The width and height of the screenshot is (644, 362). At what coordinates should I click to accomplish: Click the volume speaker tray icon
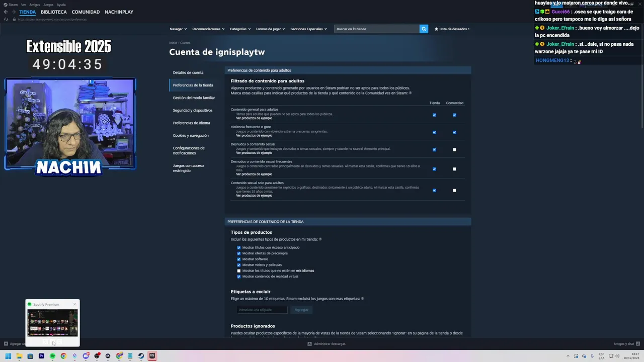click(618, 356)
